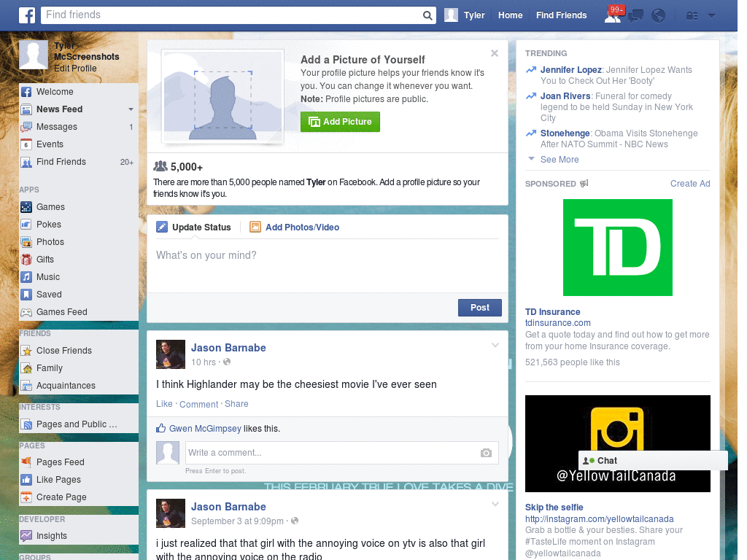Open the messages chat bubbles icon

(x=635, y=16)
